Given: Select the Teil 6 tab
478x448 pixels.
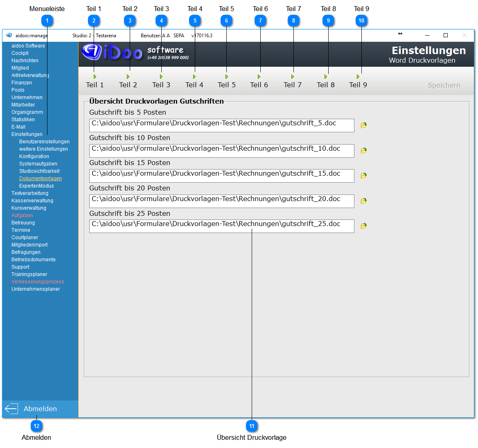Looking at the screenshot, I should tap(259, 82).
